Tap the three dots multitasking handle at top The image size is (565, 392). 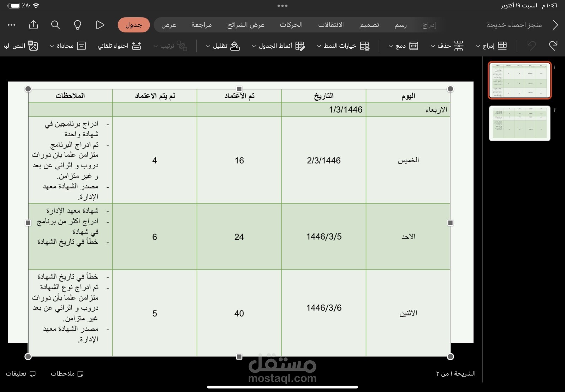pos(282,6)
